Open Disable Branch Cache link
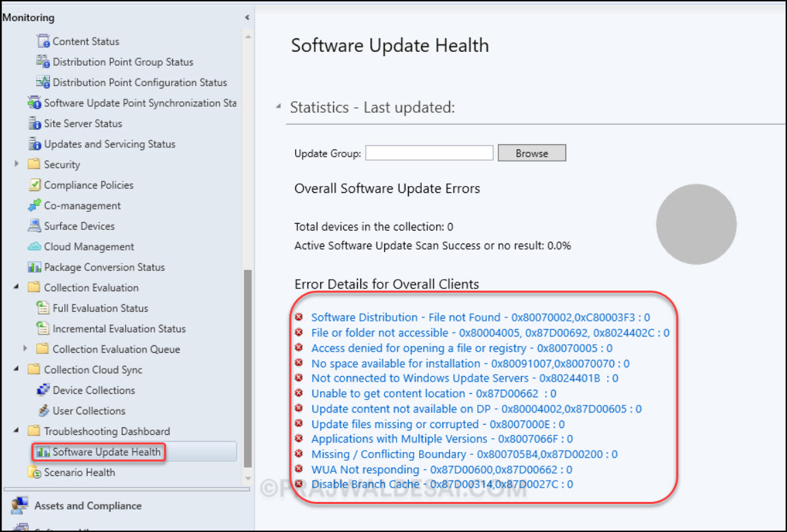The width and height of the screenshot is (787, 532). tap(442, 484)
